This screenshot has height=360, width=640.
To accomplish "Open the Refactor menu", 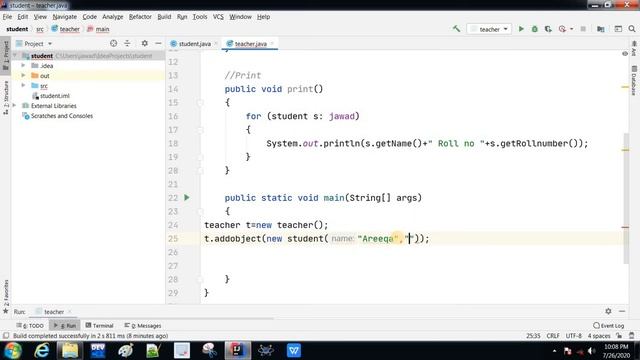I will (140, 17).
